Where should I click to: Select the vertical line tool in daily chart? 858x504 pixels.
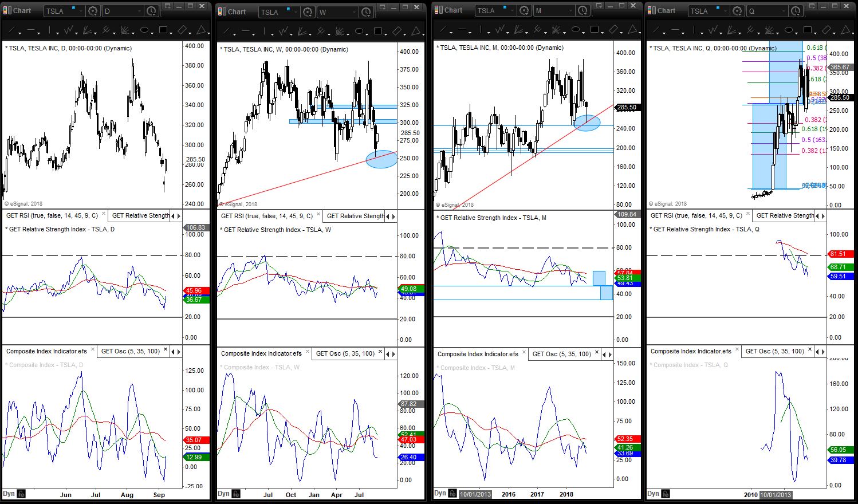[x=50, y=30]
